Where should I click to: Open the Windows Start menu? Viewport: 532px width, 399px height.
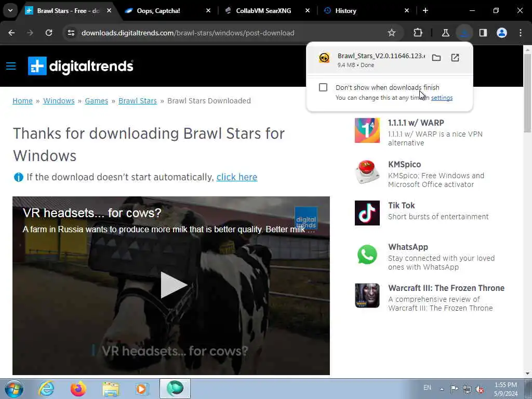point(14,389)
